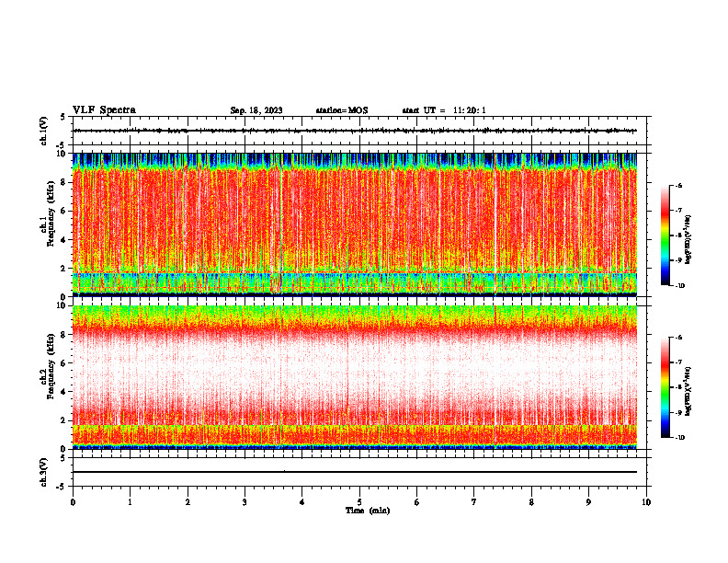Click the ch.1 frequency tick "6"
Viewport: 728px width, 563px height.
click(x=63, y=211)
